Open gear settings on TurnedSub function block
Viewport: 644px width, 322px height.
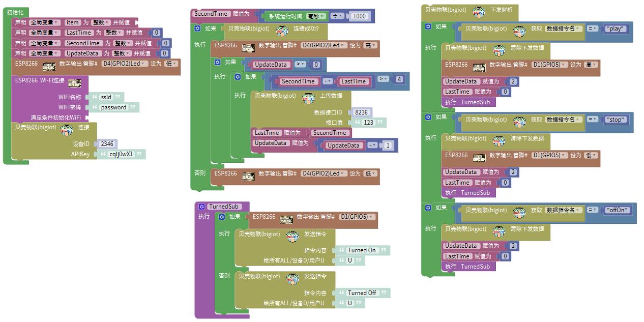[202, 207]
